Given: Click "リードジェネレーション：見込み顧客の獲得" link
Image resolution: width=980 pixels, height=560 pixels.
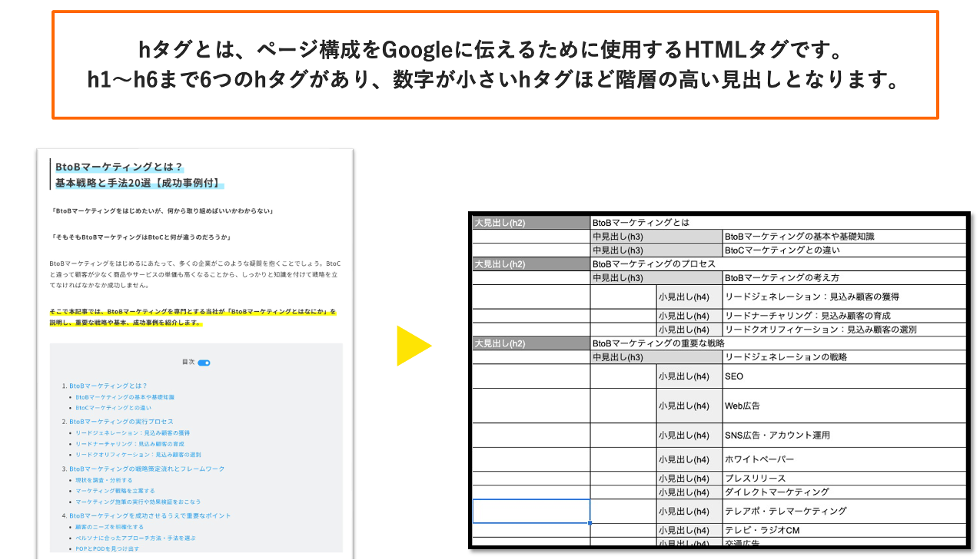Looking at the screenshot, I should tap(135, 433).
